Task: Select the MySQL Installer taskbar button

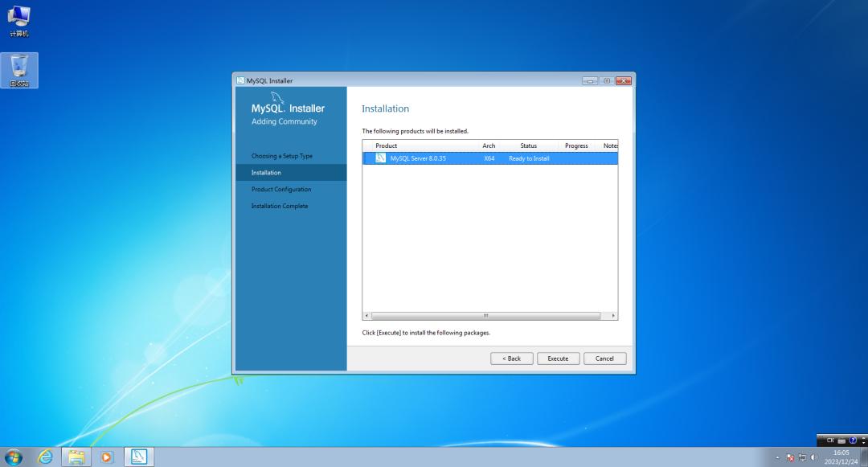Action: click(138, 457)
